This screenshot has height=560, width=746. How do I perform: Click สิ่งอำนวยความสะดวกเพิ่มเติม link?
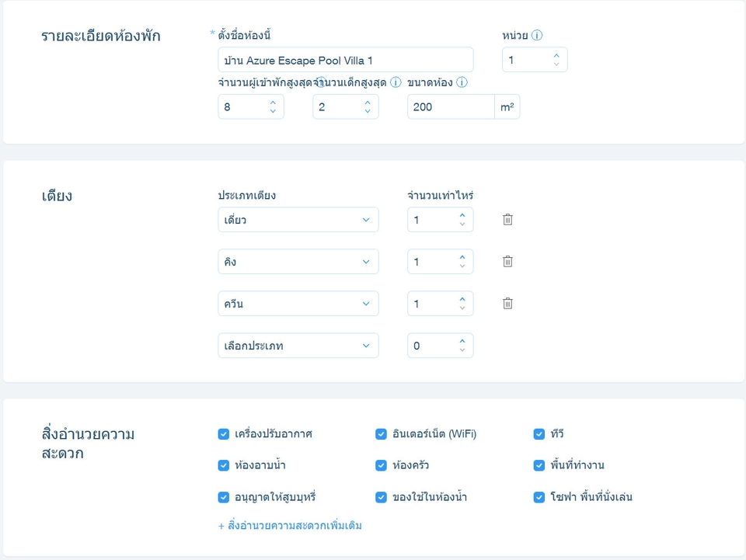pyautogui.click(x=290, y=526)
